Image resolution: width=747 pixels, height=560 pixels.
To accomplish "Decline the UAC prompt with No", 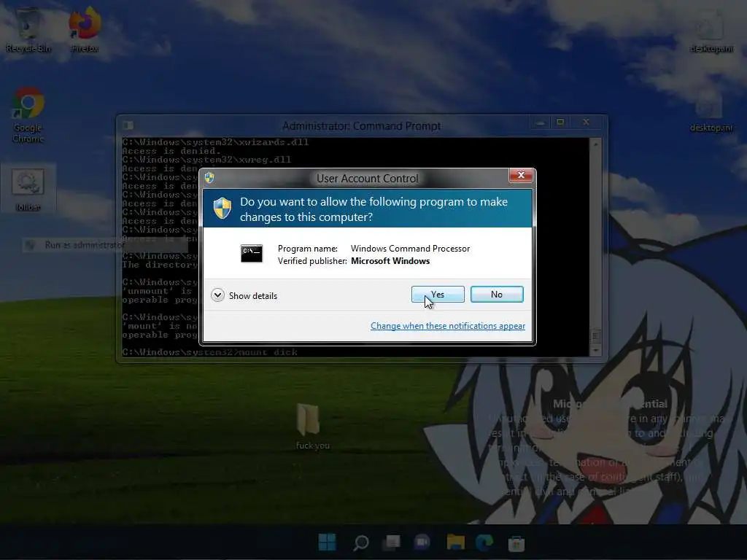I will click(x=496, y=295).
